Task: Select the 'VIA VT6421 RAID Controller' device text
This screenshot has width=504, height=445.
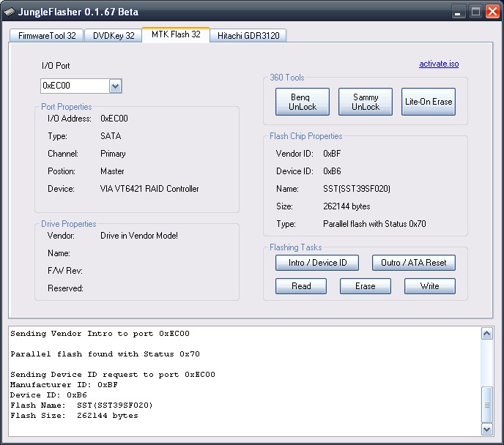Action: [x=149, y=189]
